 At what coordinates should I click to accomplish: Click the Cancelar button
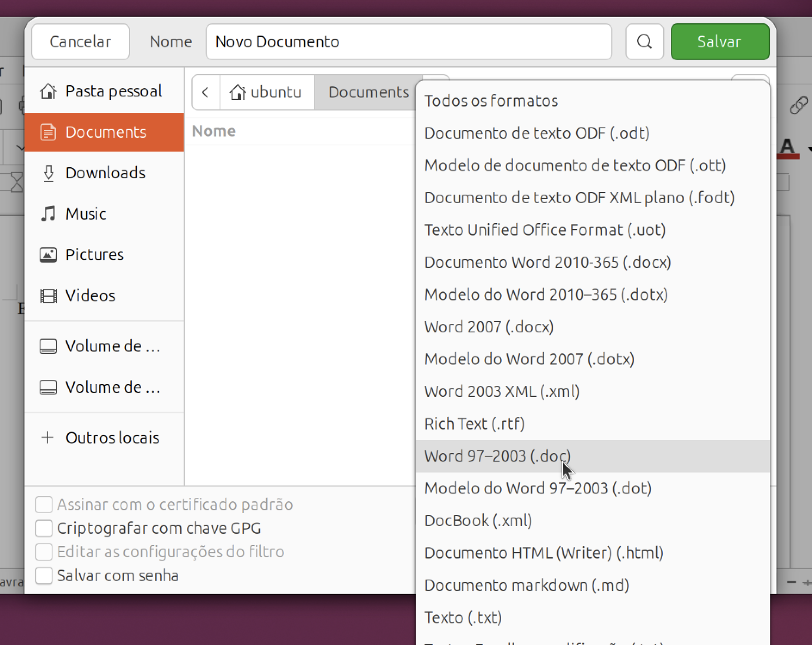click(x=80, y=42)
